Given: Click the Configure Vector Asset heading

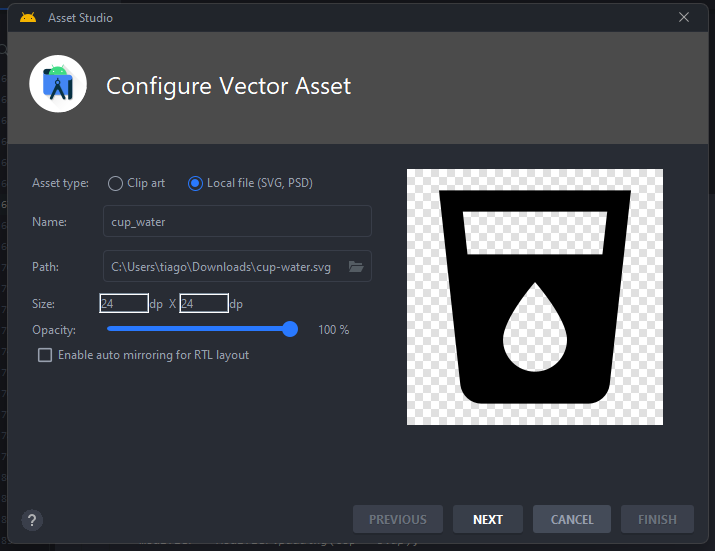Looking at the screenshot, I should click(x=228, y=86).
